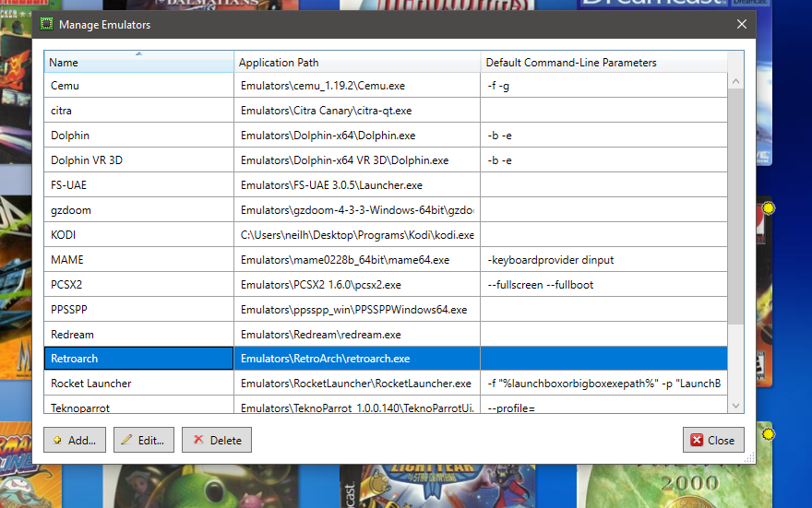Click path Emulators\PCSX2 1.6.0\pcsx2.exe

click(320, 285)
